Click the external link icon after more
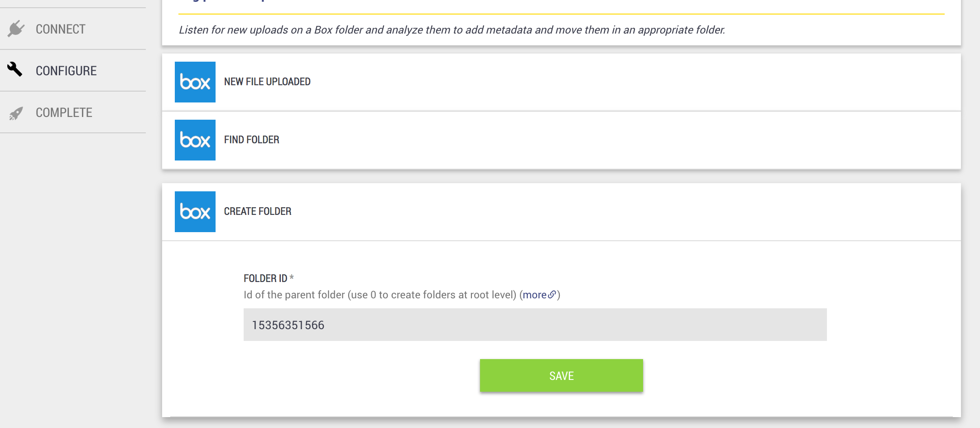Screen dimensions: 980x428 552,295
